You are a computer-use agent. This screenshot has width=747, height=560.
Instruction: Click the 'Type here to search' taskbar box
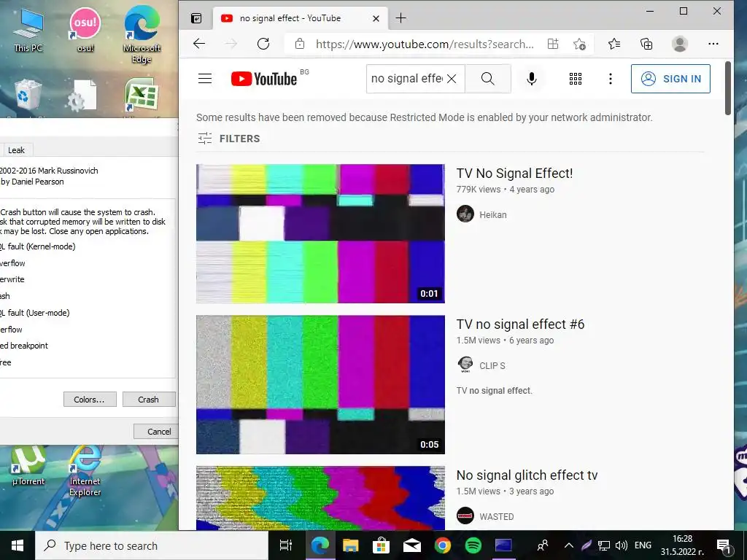[152, 545]
